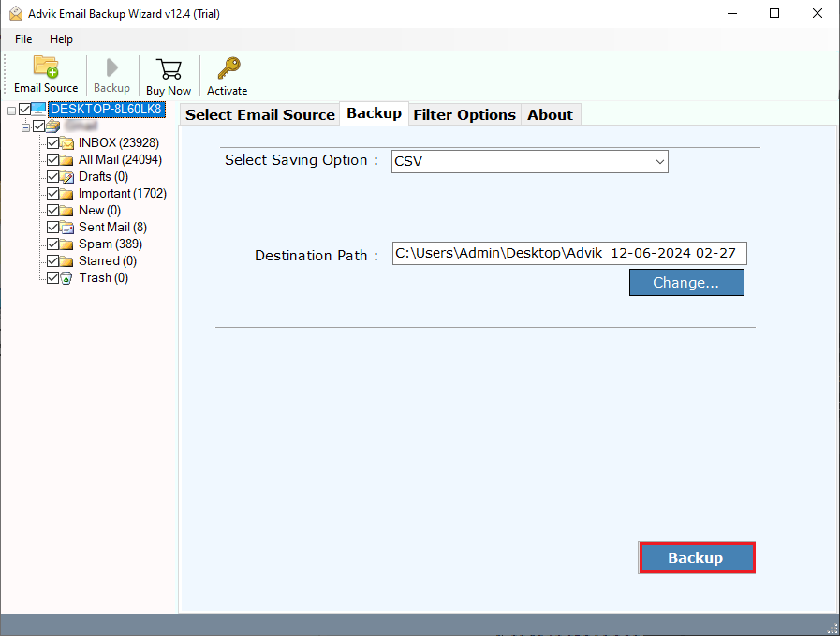
Task: Click the Change... button
Action: point(686,282)
